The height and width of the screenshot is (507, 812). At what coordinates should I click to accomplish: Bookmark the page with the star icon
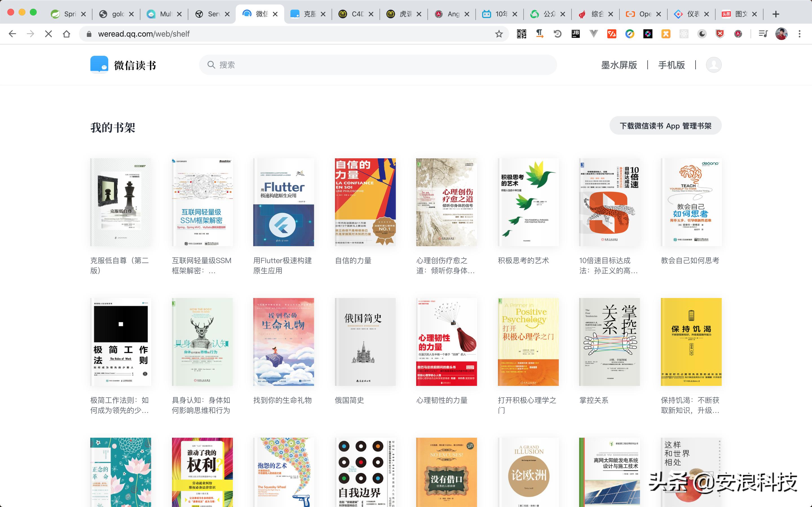click(499, 34)
